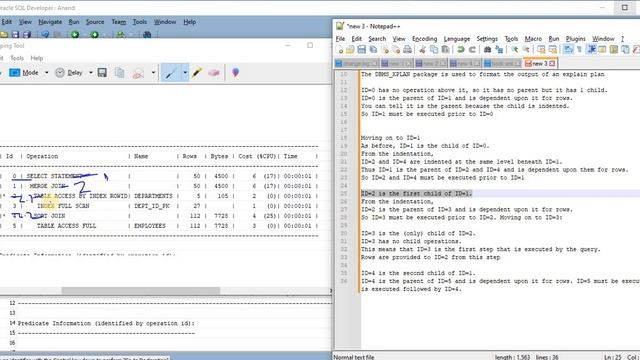640x360 pixels.
Task: Click the line 'Moving on to ID=1' in Notepad++
Action: (390, 138)
